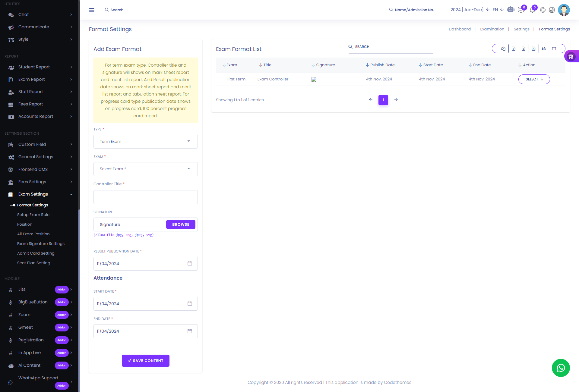
Task: Click the hamburger menu icon
Action: click(x=92, y=10)
